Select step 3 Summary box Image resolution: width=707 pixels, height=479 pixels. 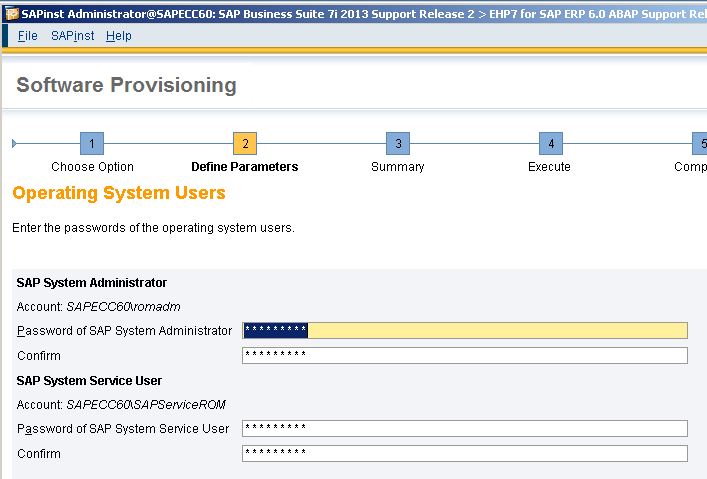pyautogui.click(x=398, y=143)
